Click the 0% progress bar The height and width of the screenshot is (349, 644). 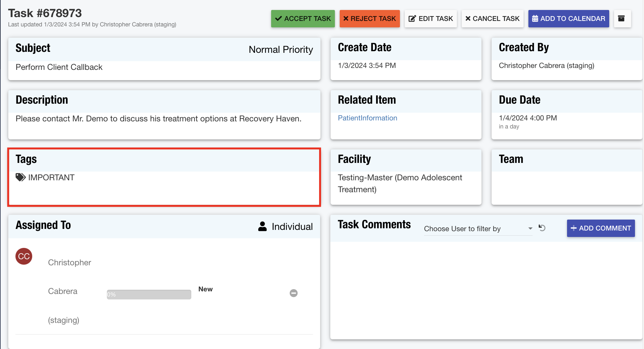point(149,294)
